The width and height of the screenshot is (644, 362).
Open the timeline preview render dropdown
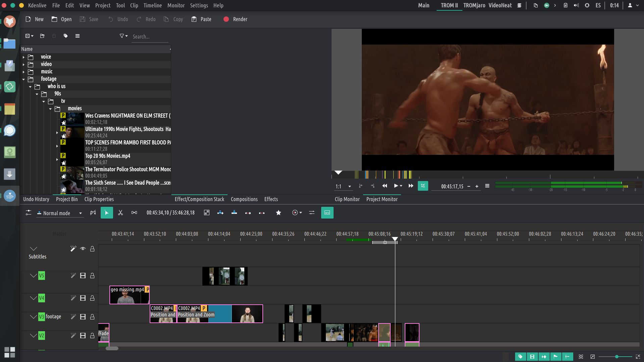pyautogui.click(x=297, y=213)
